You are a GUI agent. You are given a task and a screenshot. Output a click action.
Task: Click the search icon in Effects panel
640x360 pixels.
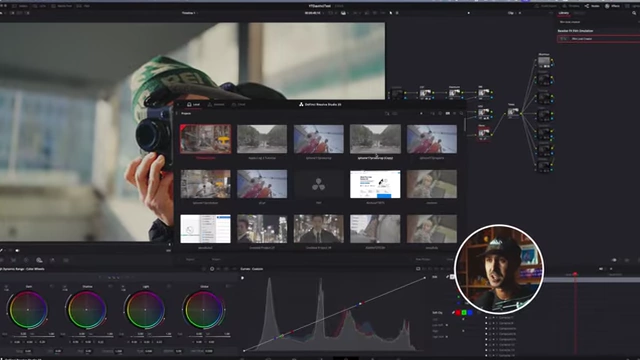pyautogui.click(x=634, y=13)
